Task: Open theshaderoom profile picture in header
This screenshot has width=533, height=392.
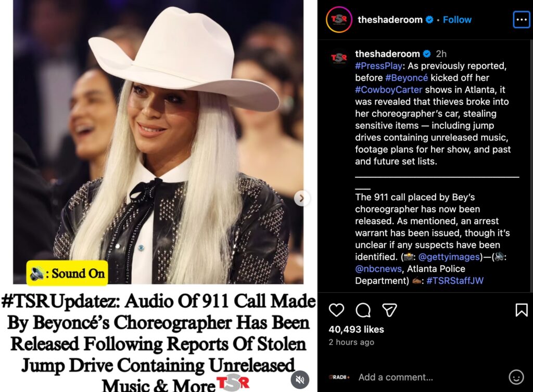Action: (x=339, y=20)
